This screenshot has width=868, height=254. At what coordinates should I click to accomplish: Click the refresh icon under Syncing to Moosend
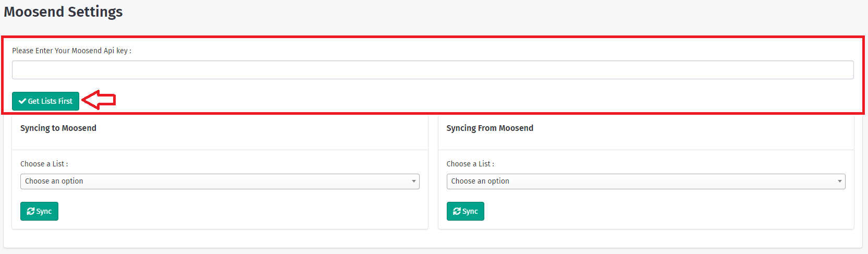[x=31, y=211]
